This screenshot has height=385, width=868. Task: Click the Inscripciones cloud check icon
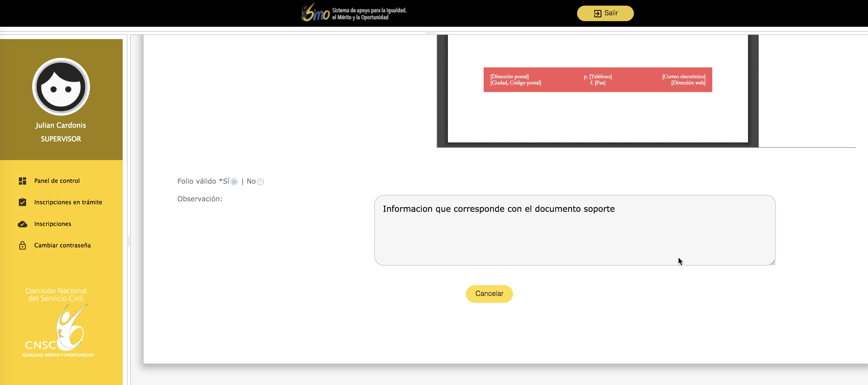point(23,224)
